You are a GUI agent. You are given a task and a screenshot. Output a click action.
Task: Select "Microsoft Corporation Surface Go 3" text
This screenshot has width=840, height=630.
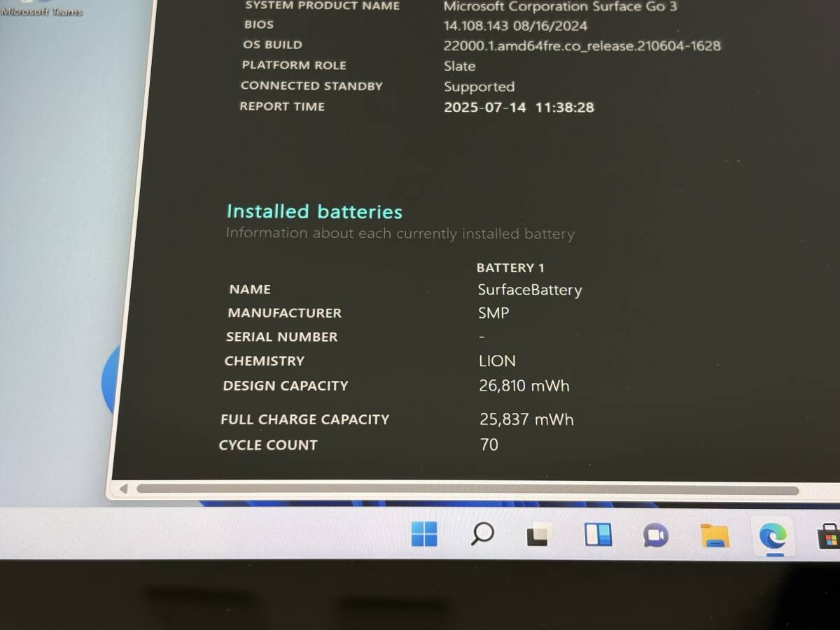pyautogui.click(x=560, y=6)
